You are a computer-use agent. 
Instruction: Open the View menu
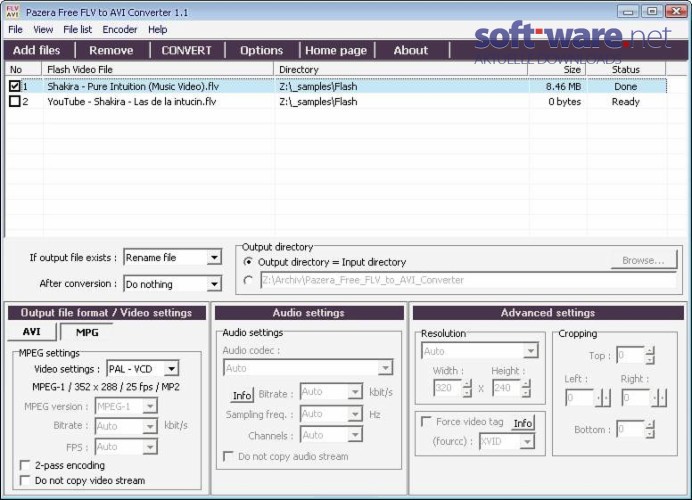(x=43, y=30)
